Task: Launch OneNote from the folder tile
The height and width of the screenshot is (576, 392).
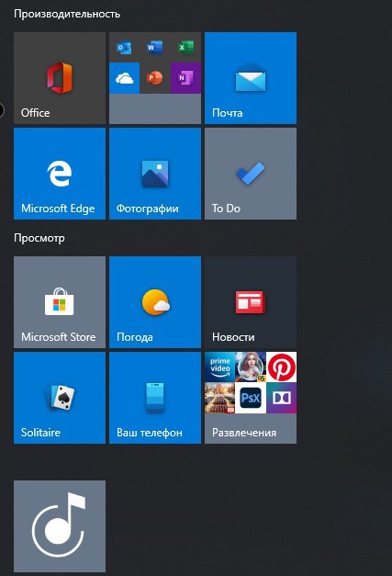Action: [185, 78]
